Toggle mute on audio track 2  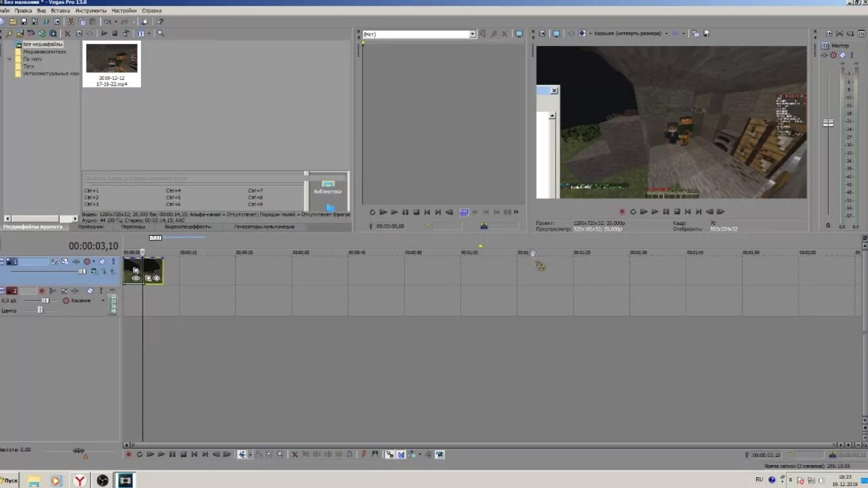coord(90,291)
